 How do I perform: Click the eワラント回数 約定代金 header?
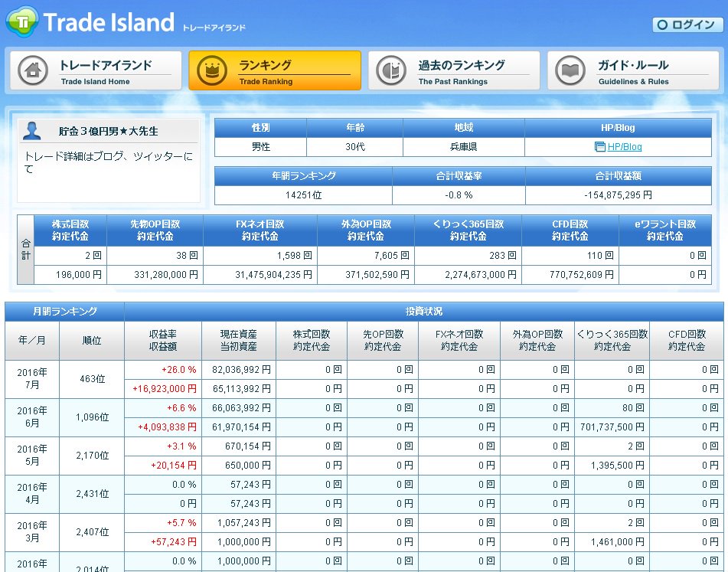click(665, 230)
